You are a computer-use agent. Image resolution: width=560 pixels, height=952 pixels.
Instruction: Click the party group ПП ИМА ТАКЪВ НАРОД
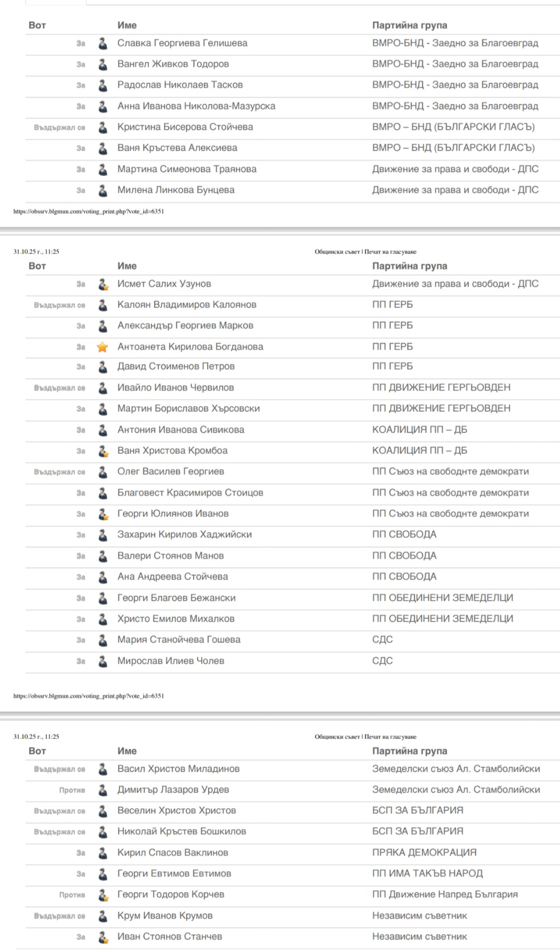point(427,874)
